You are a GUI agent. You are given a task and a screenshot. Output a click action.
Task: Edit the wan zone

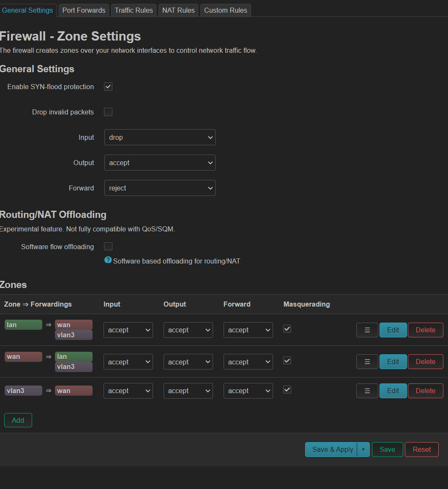tap(393, 361)
